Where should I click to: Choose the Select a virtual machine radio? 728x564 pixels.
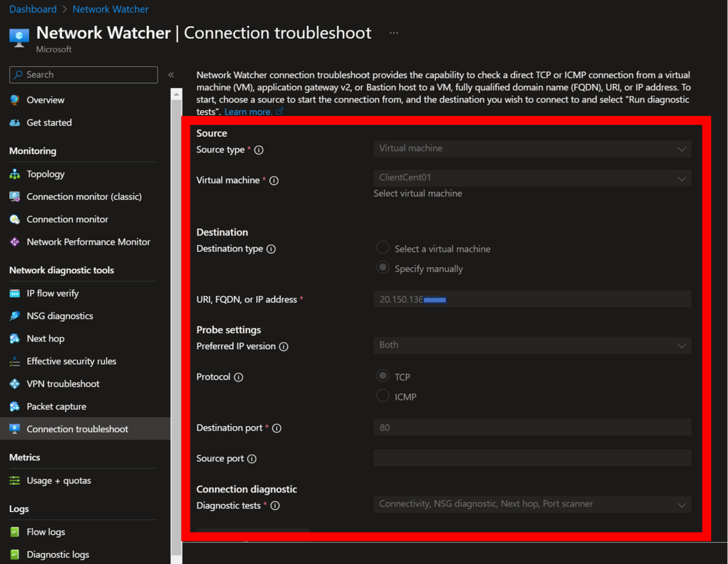click(383, 248)
